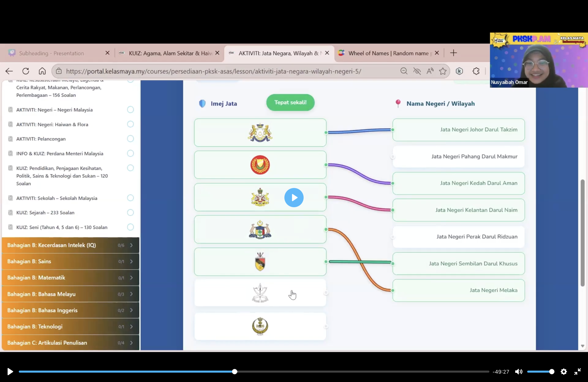Adjust the video volume slider

[x=540, y=372]
